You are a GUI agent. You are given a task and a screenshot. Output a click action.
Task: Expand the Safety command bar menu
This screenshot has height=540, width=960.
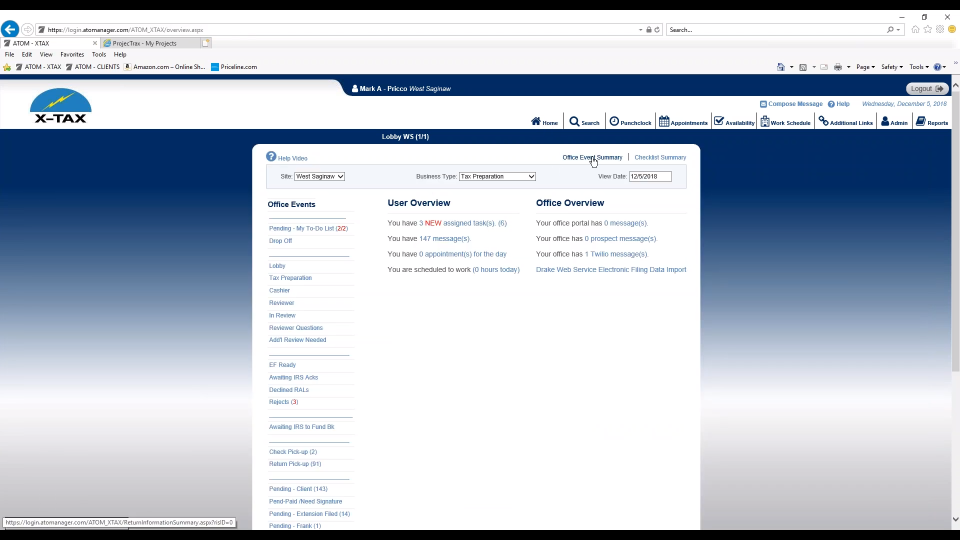(891, 67)
